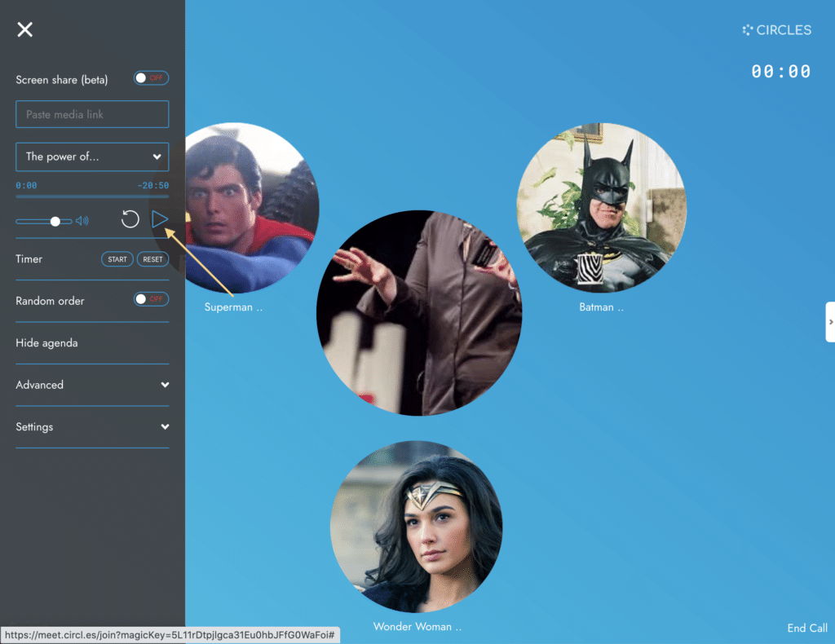Mute audio via the speaker icon
The width and height of the screenshot is (835, 644).
point(82,221)
